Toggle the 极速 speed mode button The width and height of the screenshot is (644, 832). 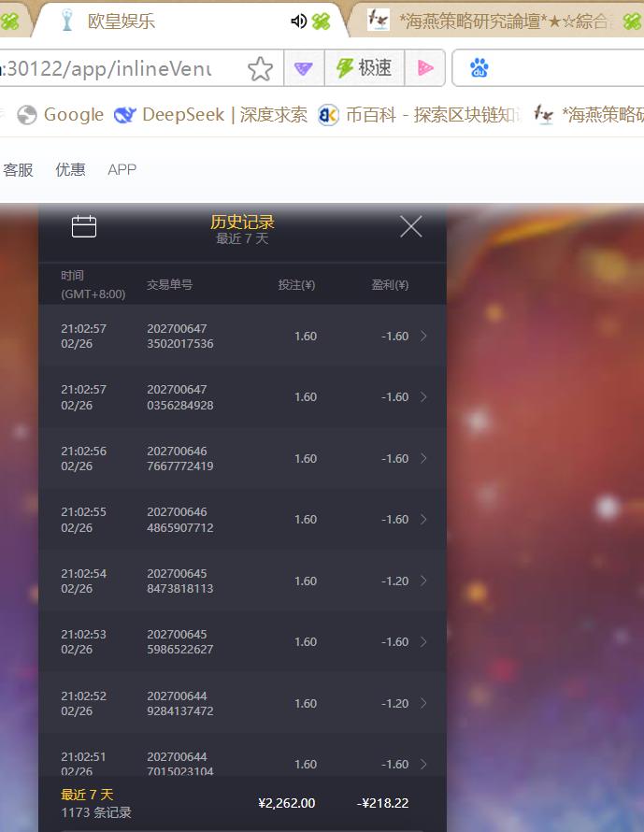[364, 68]
